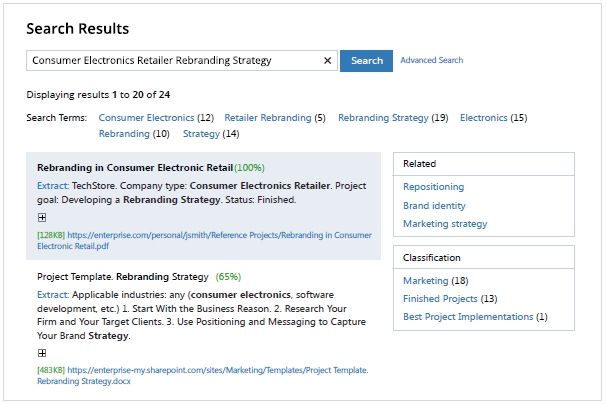Open the Brand identity related topic

tap(434, 205)
